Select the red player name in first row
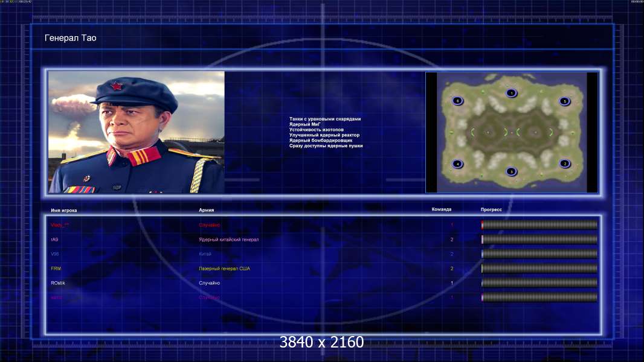This screenshot has height=362, width=644. pos(60,225)
